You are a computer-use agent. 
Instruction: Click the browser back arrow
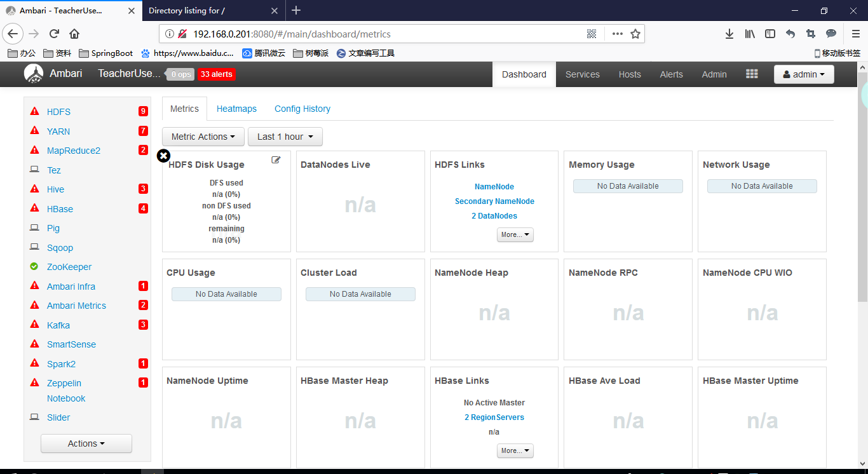pos(13,34)
